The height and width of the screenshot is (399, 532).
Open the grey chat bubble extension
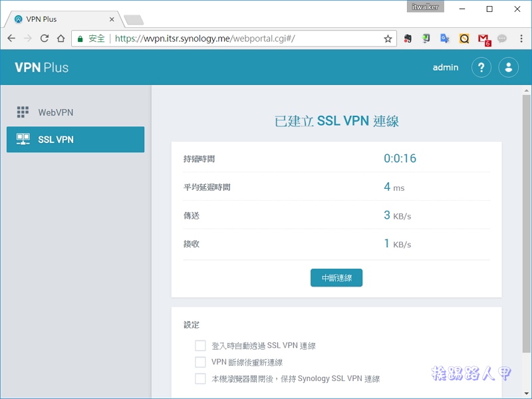click(x=502, y=39)
